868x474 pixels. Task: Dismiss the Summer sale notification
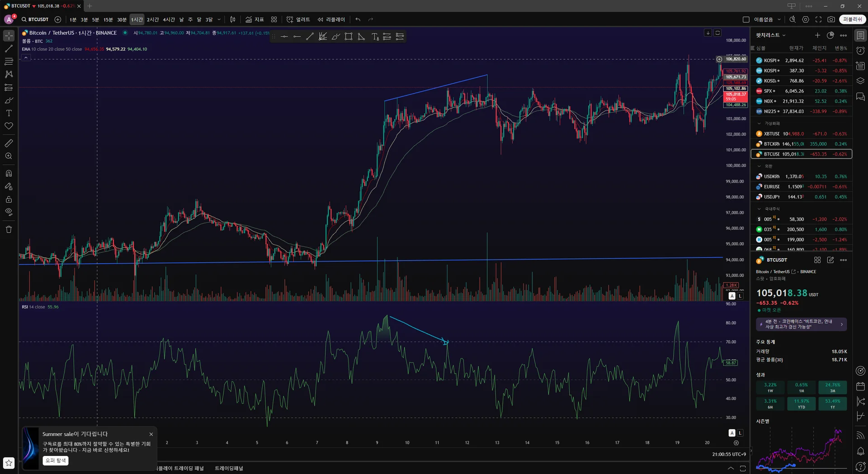pos(151,434)
